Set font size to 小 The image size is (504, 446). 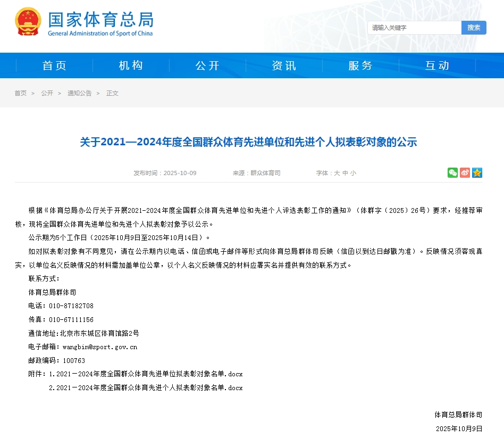coord(354,173)
